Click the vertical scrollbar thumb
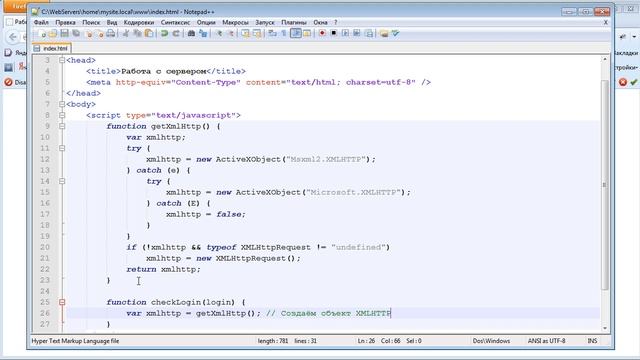 click(x=604, y=185)
